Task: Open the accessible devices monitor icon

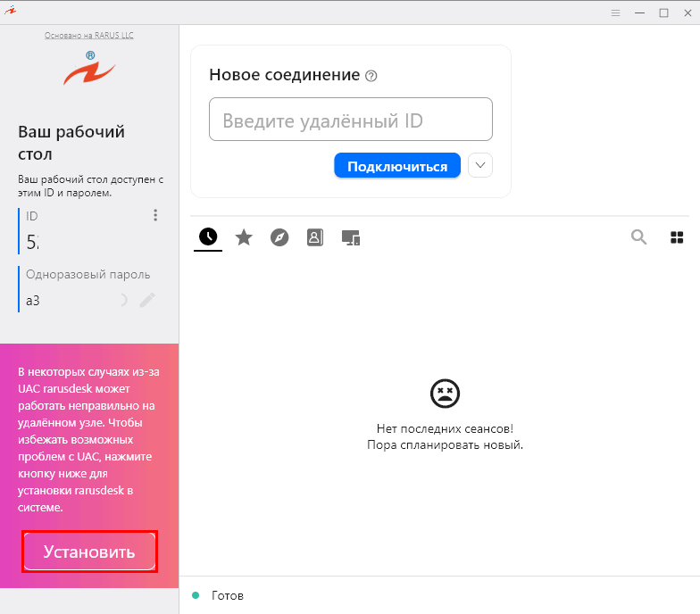Action: point(350,237)
